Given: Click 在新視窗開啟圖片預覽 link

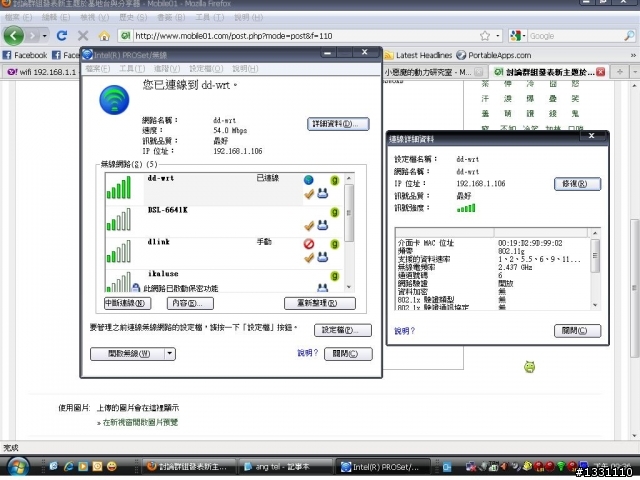Looking at the screenshot, I should (x=140, y=422).
